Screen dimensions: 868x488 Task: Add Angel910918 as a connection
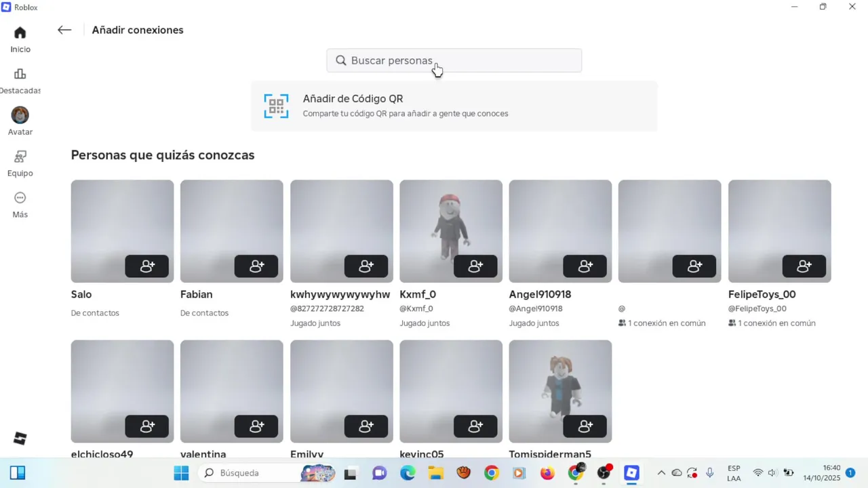[585, 266]
